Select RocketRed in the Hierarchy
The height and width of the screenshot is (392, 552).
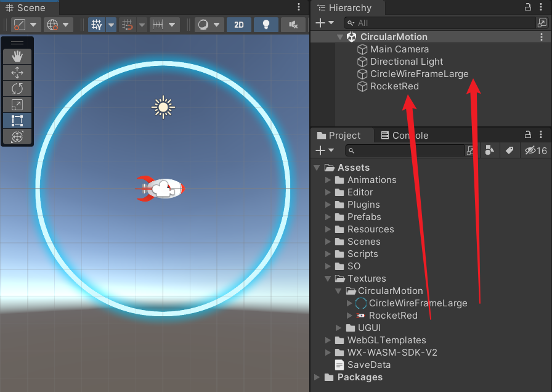click(393, 86)
